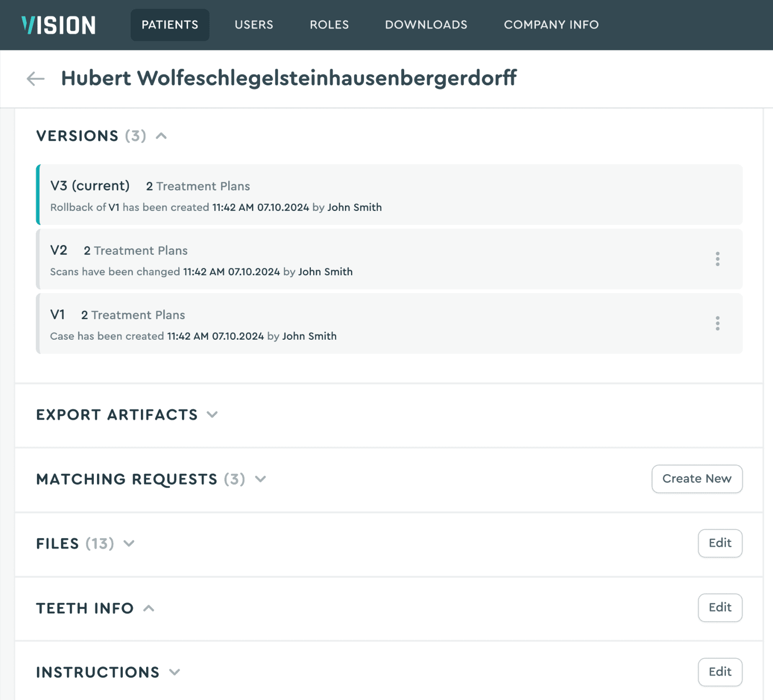The height and width of the screenshot is (700, 773).
Task: Go to Company Info
Action: pyautogui.click(x=551, y=25)
